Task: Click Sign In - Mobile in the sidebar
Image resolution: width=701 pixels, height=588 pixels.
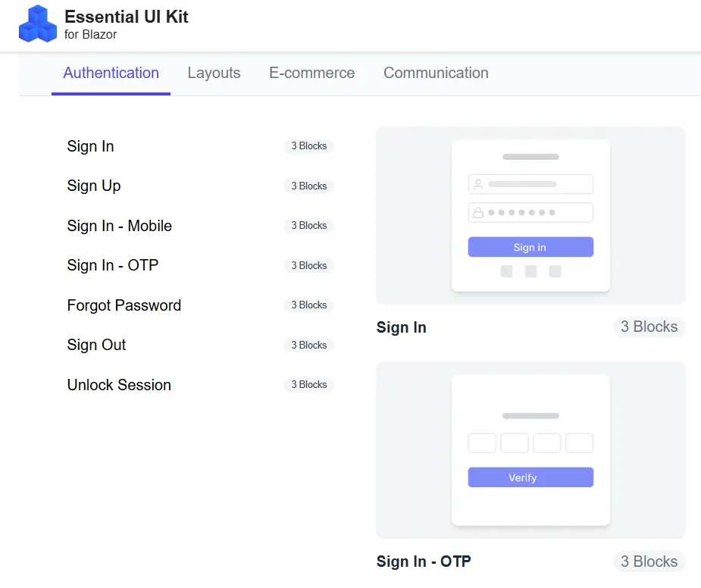Action: 119,226
